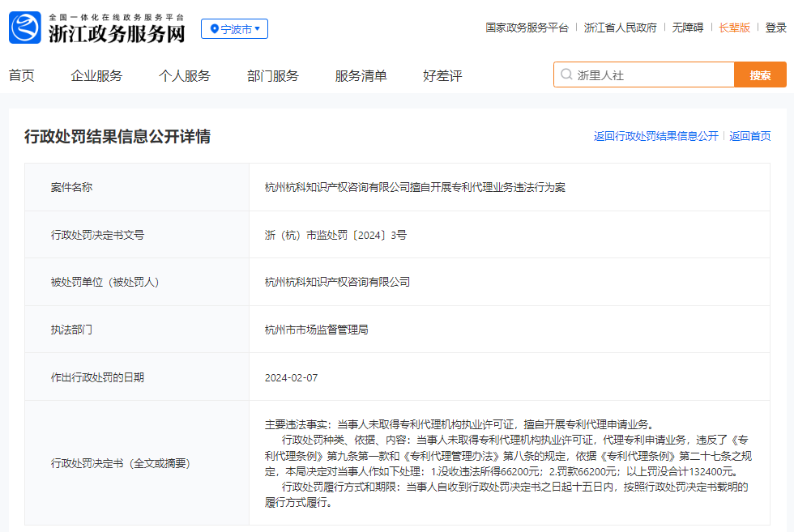Click the 浙江政务服务网 logo icon
Screen dimensions: 794x532
[x=24, y=28]
